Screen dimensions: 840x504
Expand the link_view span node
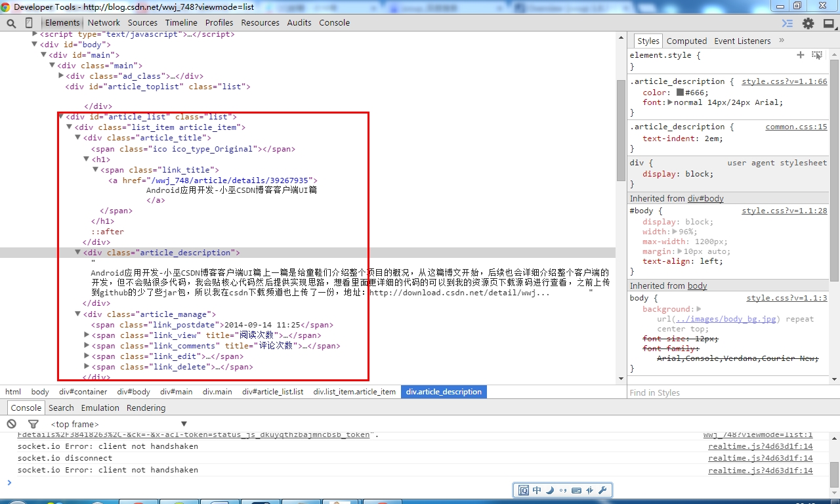pos(87,335)
